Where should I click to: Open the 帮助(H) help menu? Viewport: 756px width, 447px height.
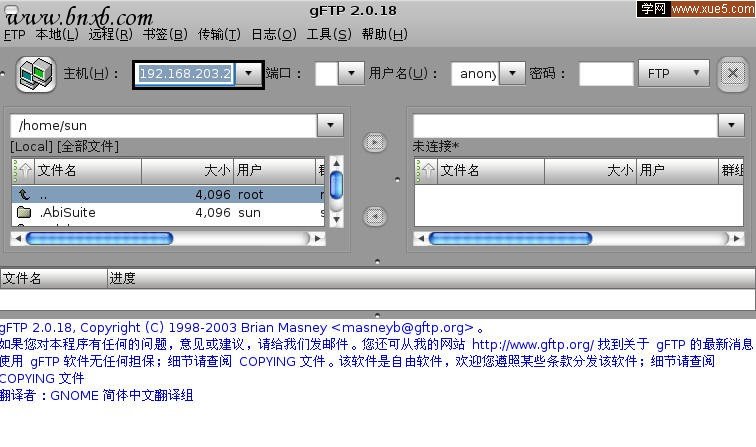[x=385, y=34]
